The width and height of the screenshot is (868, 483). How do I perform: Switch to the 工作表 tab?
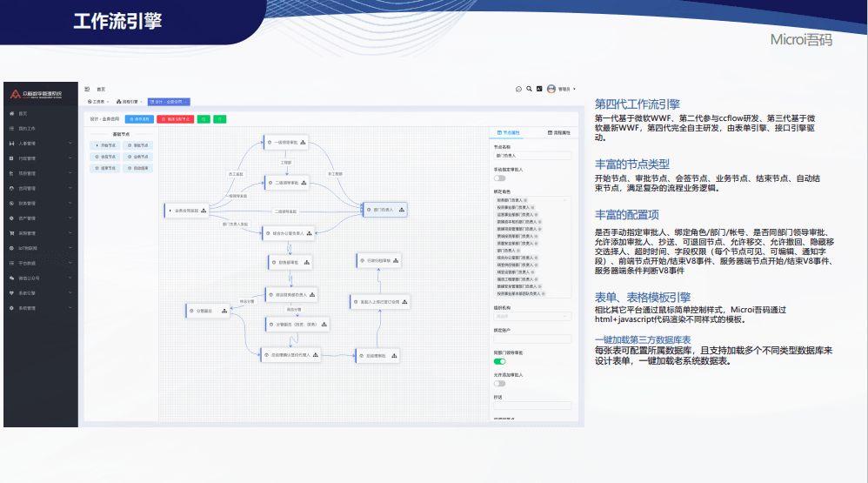click(x=98, y=102)
